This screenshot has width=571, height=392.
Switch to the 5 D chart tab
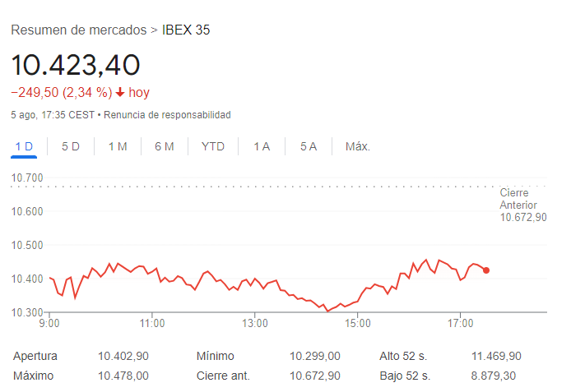tap(71, 146)
